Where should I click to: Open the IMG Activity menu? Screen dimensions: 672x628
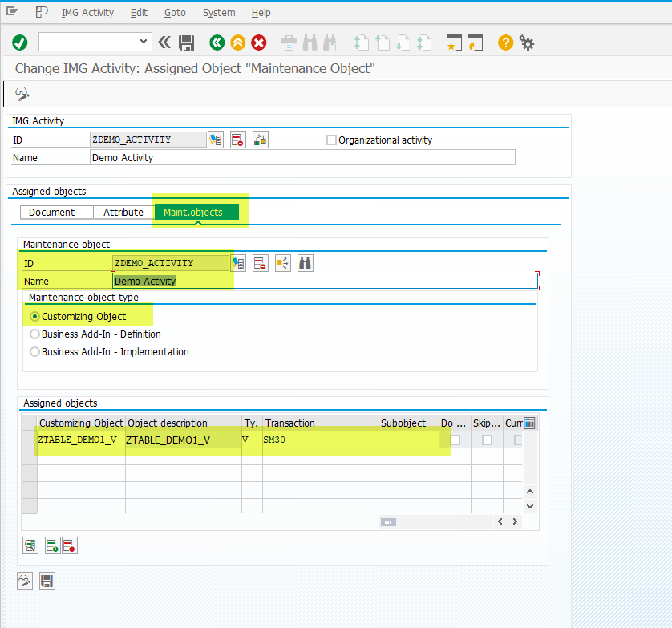(87, 13)
